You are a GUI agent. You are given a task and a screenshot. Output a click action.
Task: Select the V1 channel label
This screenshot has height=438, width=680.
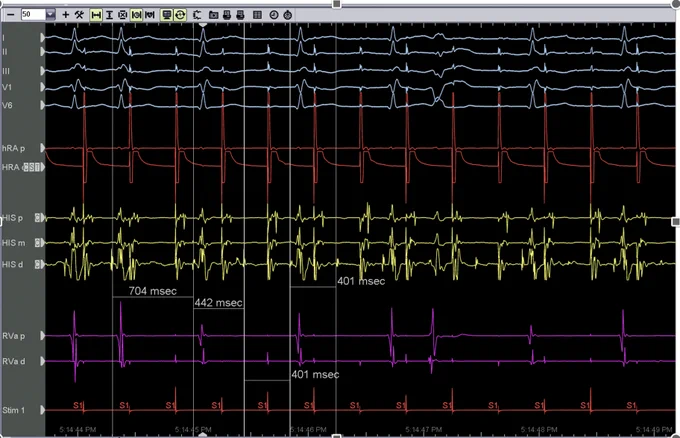coord(7,87)
